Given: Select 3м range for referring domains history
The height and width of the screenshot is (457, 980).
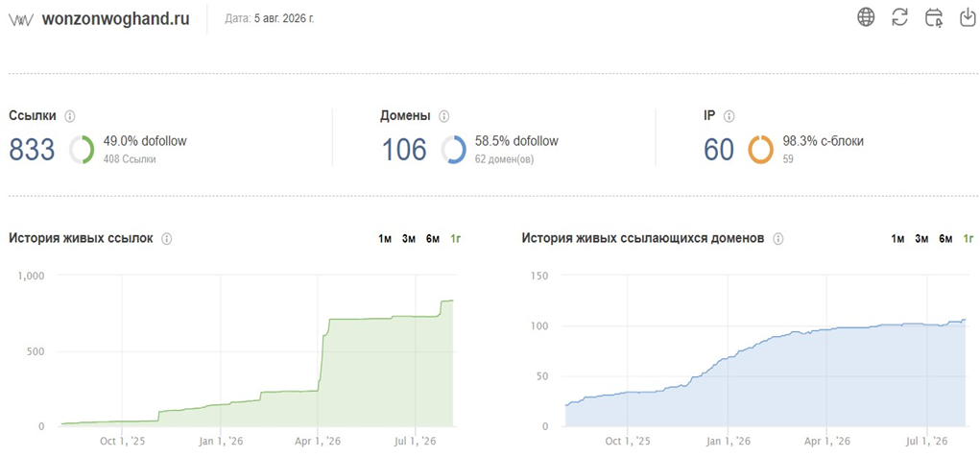Looking at the screenshot, I should (921, 239).
